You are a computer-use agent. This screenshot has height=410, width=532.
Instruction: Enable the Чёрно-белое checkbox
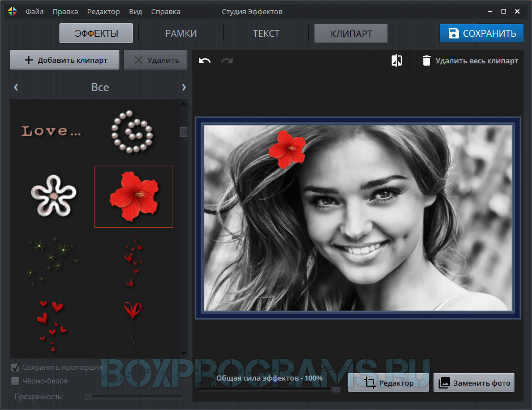click(16, 381)
